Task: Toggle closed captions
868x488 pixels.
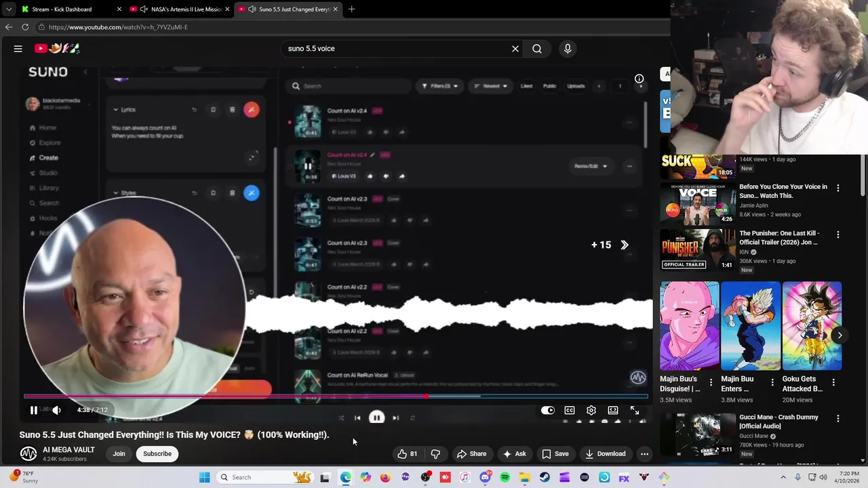Action: click(x=570, y=410)
